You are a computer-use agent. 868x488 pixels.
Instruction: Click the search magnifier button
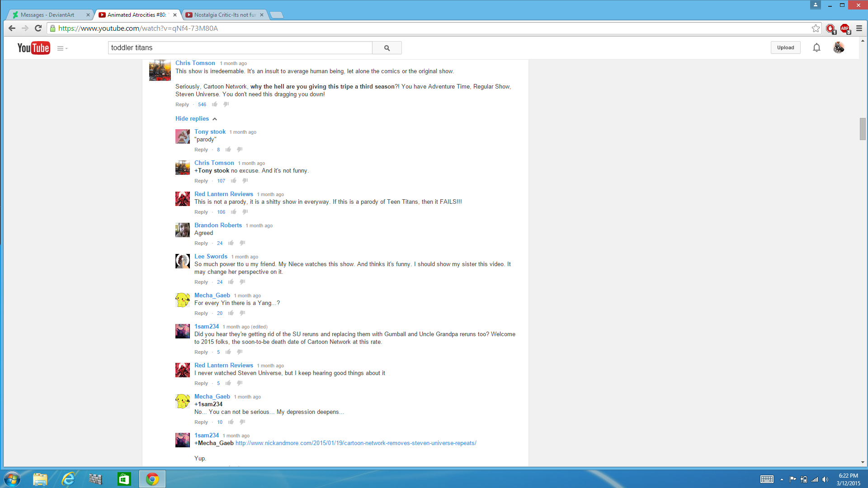tap(387, 48)
